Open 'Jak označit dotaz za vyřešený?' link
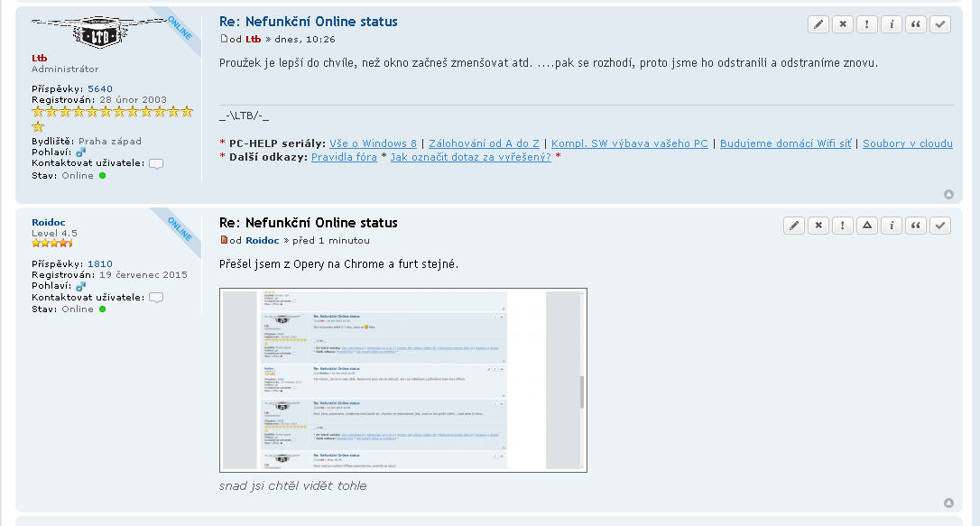 470,157
